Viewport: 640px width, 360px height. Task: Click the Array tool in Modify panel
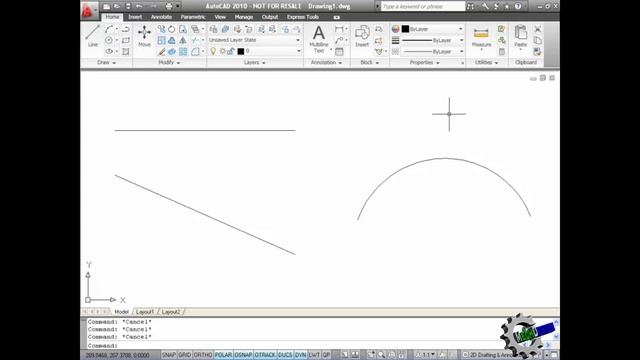click(x=183, y=51)
